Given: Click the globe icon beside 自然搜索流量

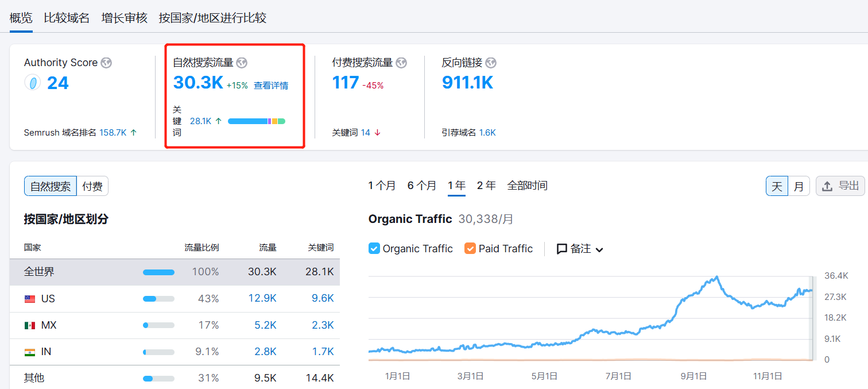Looking at the screenshot, I should pos(242,63).
